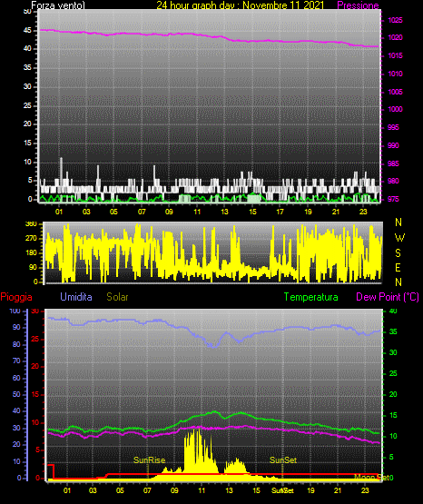This screenshot has height=504, width=423.
Task: Click hour 23 on the bottom graph axis
Action: click(365, 490)
